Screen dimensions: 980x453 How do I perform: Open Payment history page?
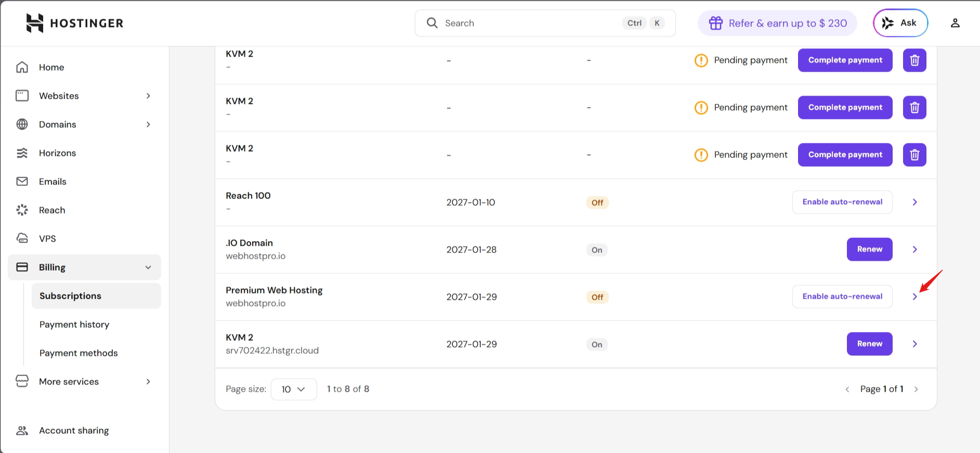point(74,324)
